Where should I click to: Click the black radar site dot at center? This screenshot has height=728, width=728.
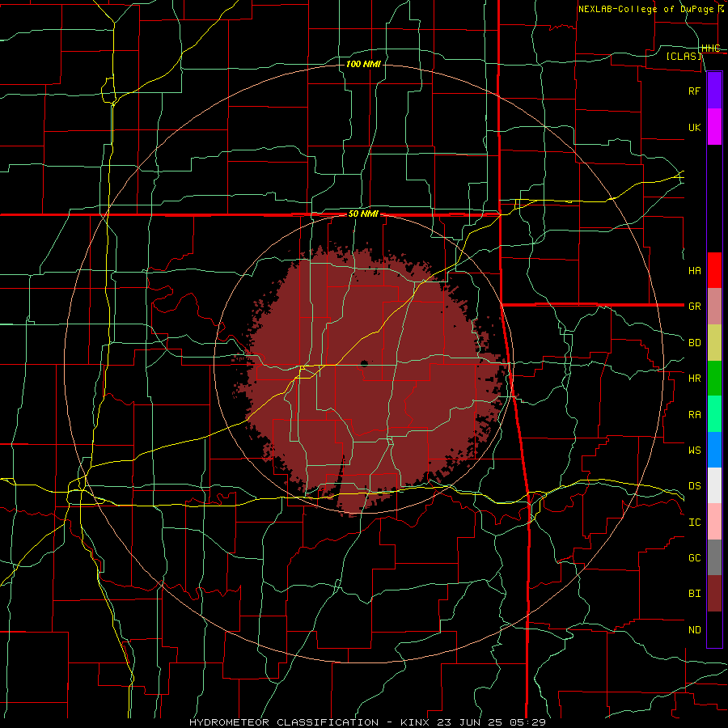(x=365, y=363)
